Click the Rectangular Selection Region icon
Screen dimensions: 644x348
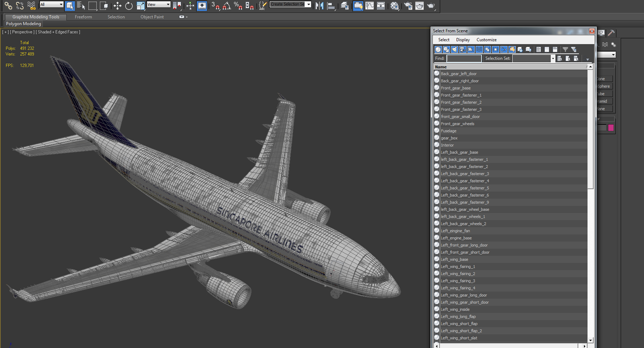point(92,6)
